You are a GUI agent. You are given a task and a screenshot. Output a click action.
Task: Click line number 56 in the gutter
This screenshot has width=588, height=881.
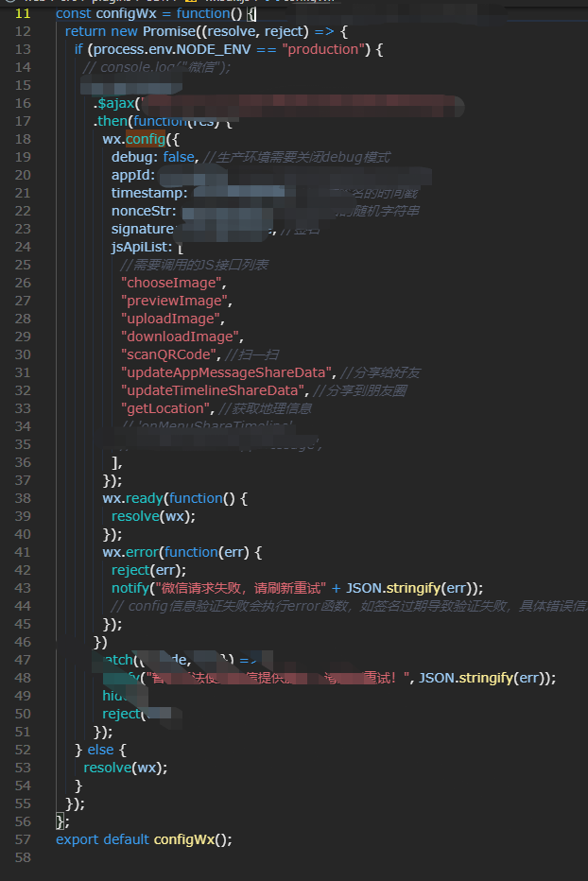[23, 822]
